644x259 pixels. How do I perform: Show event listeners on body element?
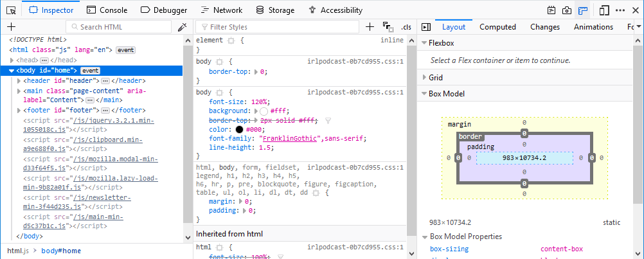tap(90, 71)
